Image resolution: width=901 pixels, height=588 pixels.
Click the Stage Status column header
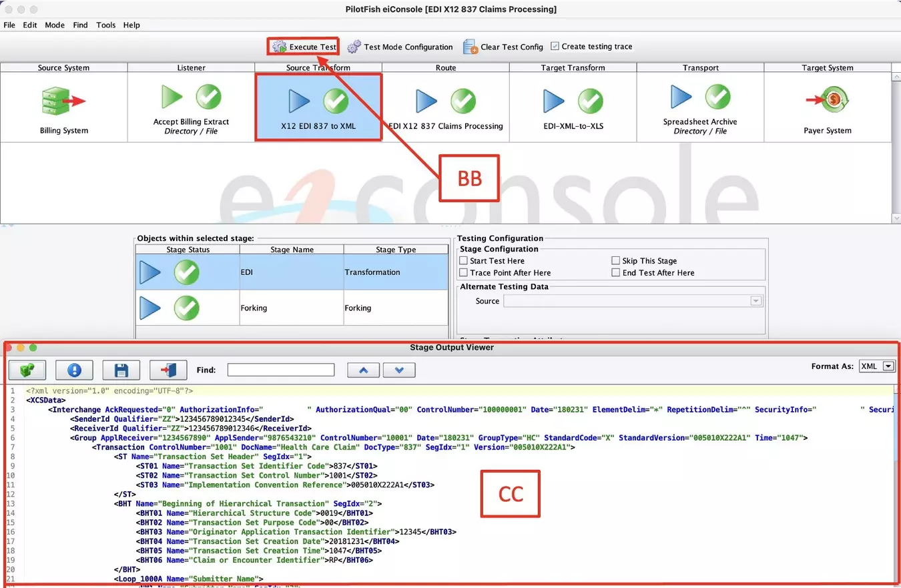coord(188,250)
